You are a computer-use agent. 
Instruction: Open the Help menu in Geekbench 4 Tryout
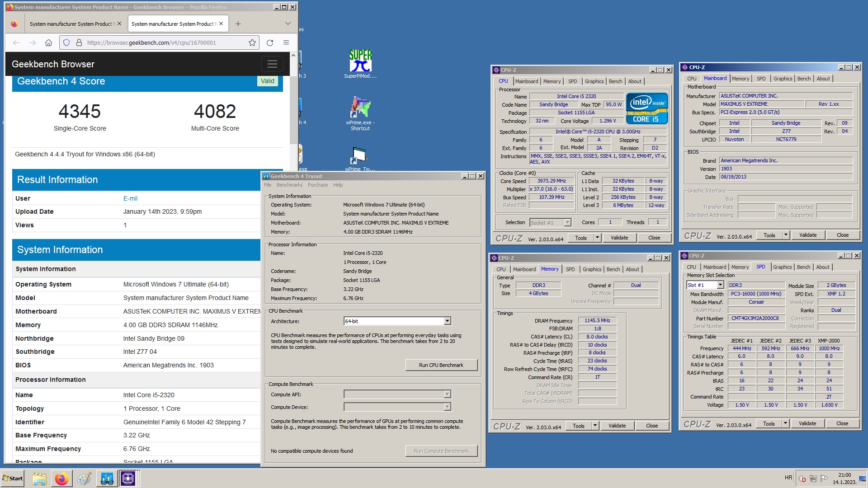pos(338,185)
